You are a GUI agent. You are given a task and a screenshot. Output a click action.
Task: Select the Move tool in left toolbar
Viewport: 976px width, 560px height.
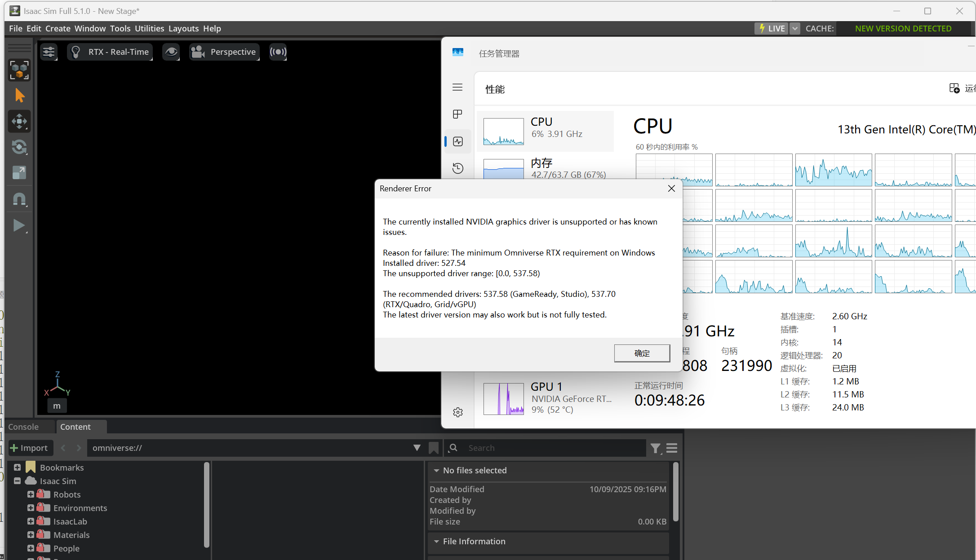pos(19,121)
